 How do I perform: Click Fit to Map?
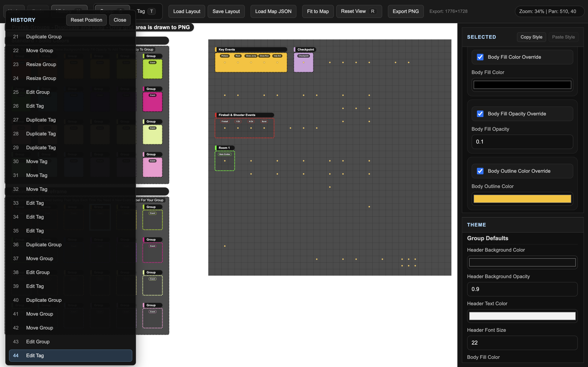coord(317,11)
